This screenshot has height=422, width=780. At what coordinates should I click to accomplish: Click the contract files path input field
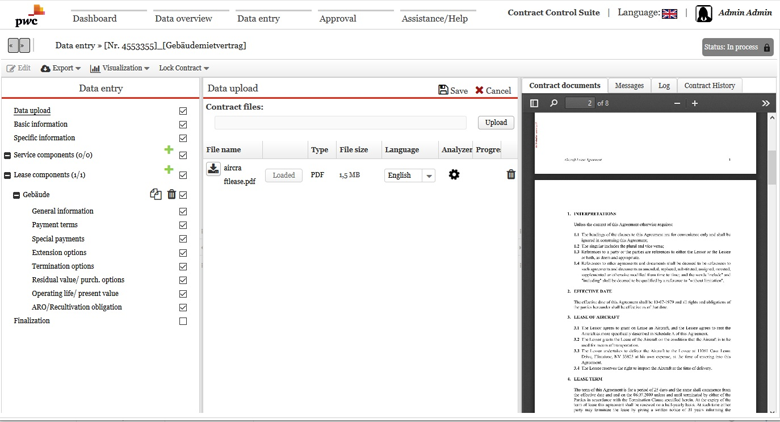point(341,122)
